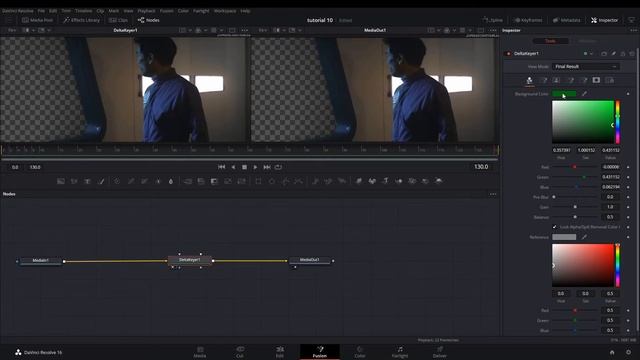Open left viewer options three-dot menu
Image resolution: width=640 pixels, height=360 pixels.
[244, 30]
